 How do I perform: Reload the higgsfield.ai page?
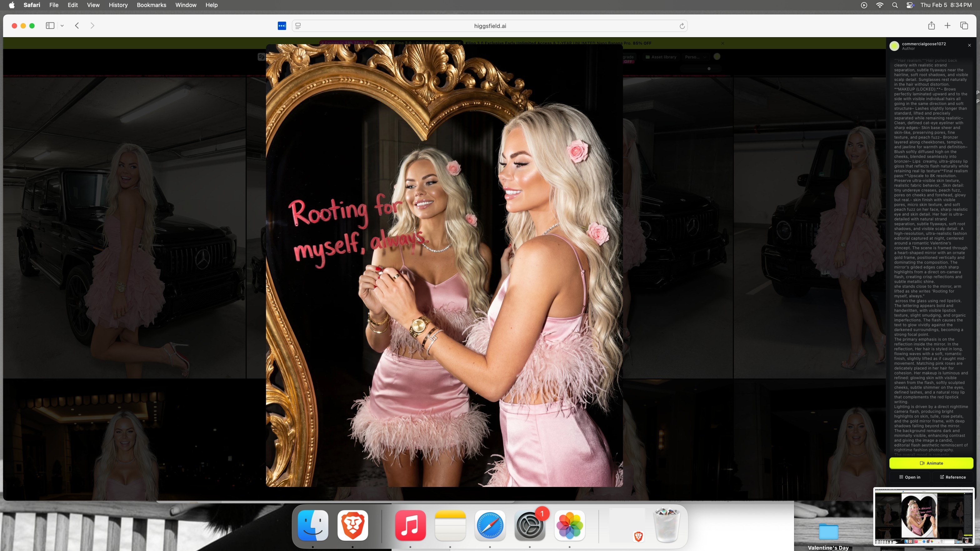coord(682,26)
